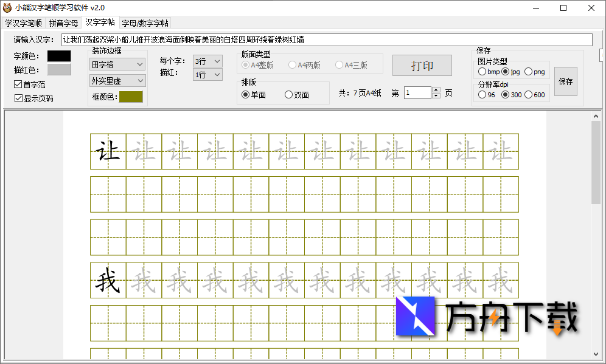Select the 汉字字帖 tab

point(100,22)
